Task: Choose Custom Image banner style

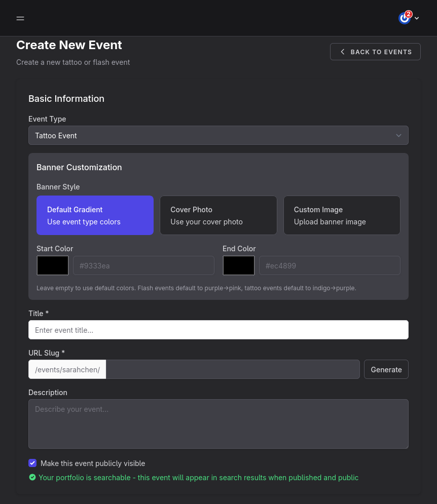Action: click(x=342, y=215)
